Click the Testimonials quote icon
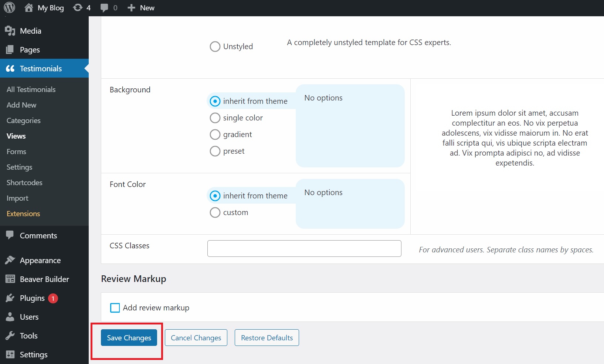 pyautogui.click(x=10, y=68)
